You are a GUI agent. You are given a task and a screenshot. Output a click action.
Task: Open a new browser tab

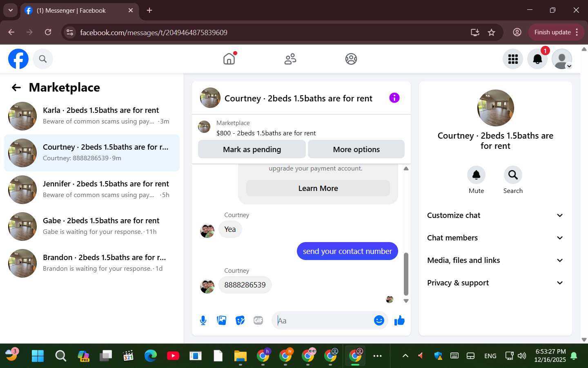[x=149, y=10]
